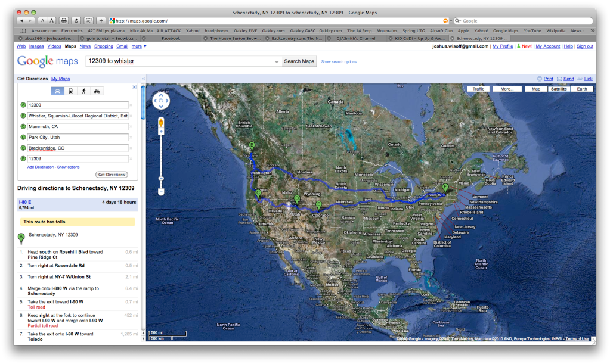Click map marker B at Whistler
610x364 pixels.
tap(252, 147)
